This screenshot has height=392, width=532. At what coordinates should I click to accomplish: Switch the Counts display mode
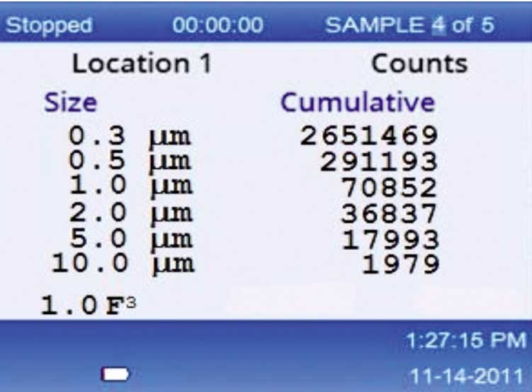419,64
